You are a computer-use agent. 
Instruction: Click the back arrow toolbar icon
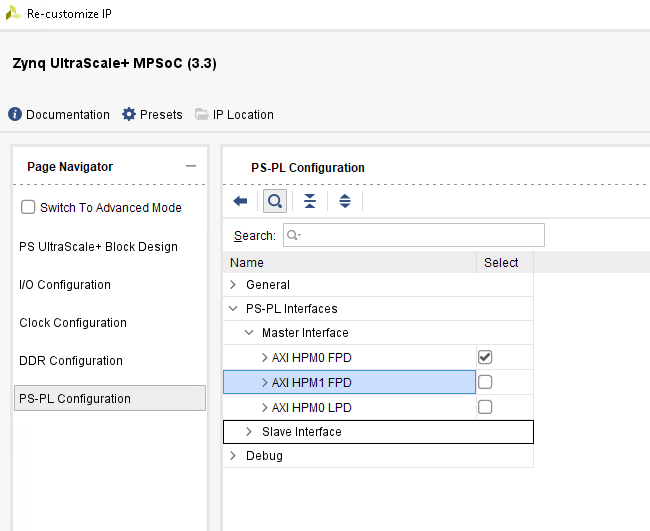click(x=240, y=201)
